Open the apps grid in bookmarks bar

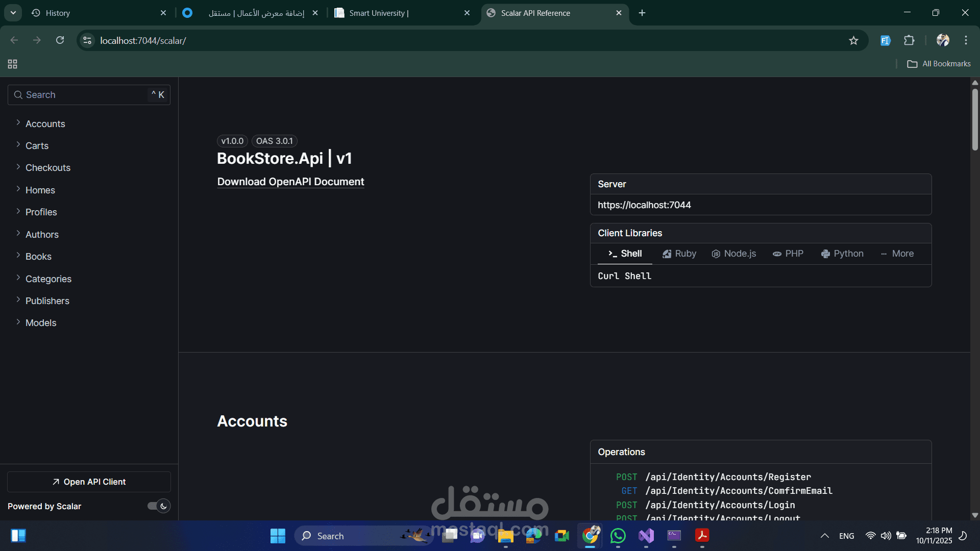point(12,64)
